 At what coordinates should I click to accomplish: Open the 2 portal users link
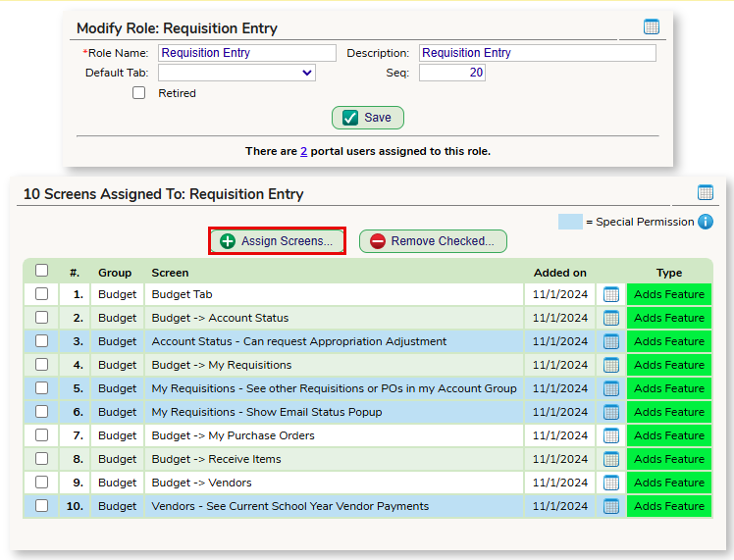click(304, 151)
